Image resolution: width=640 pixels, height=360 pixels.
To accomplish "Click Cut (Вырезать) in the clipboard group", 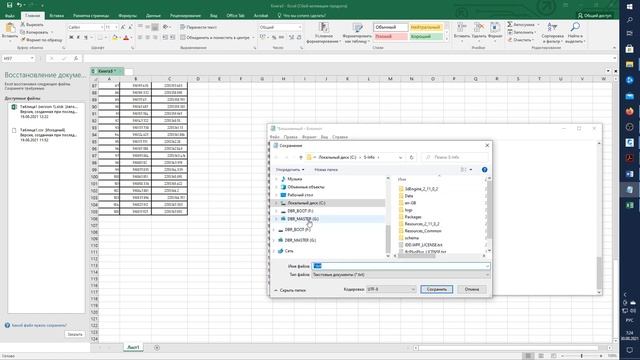I will pyautogui.click(x=32, y=24).
